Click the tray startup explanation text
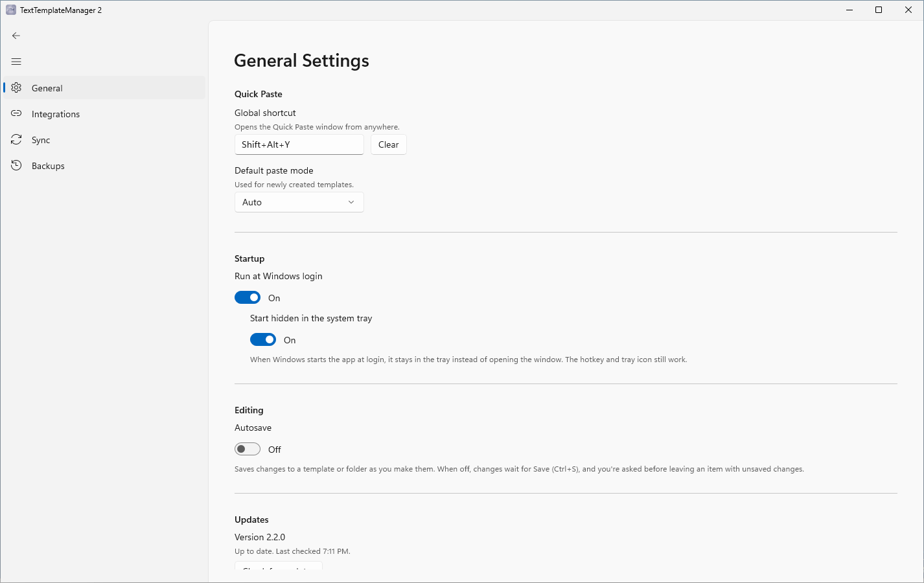924x583 pixels. point(468,360)
